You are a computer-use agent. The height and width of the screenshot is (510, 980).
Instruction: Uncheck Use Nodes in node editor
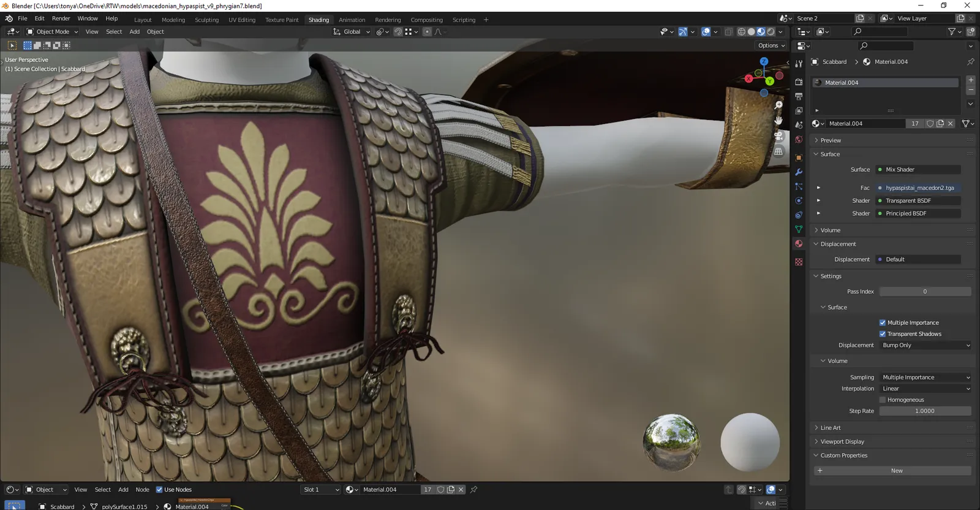(x=159, y=490)
